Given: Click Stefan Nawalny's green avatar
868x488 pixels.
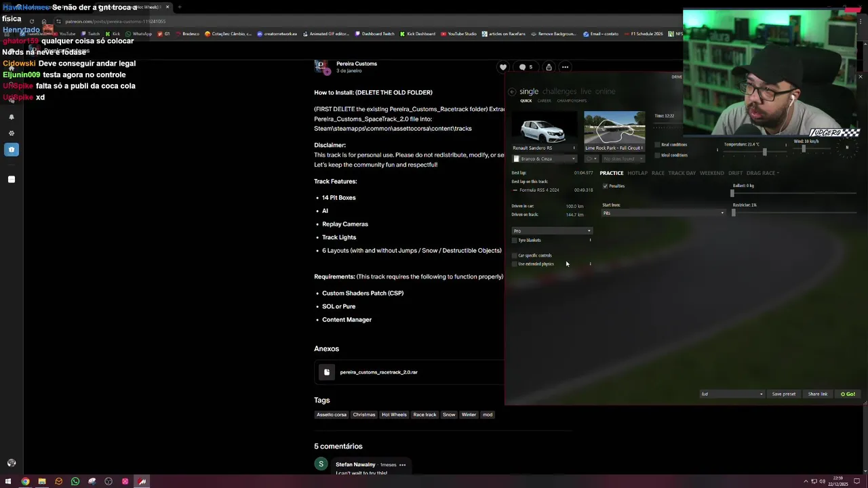Looking at the screenshot, I should pos(321,464).
